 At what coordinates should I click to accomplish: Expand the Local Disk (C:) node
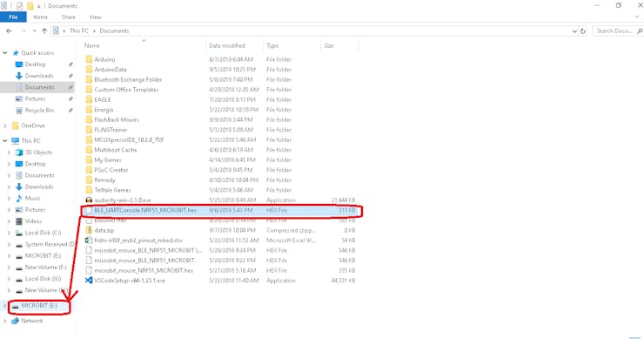pos(9,233)
